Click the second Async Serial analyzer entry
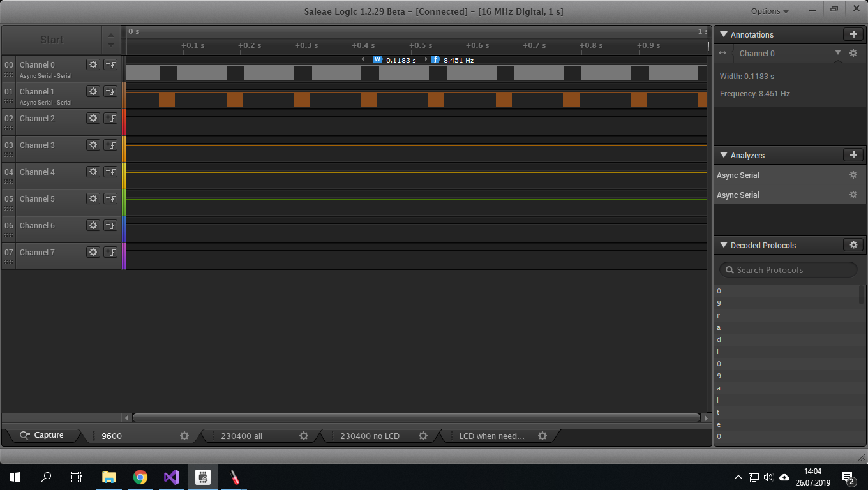 [x=738, y=195]
